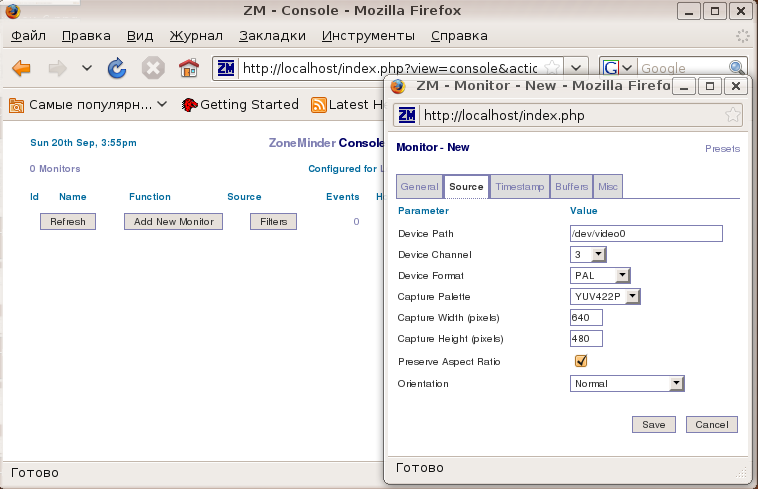Close the Monitor - New popup window
758x489 pixels.
(736, 86)
